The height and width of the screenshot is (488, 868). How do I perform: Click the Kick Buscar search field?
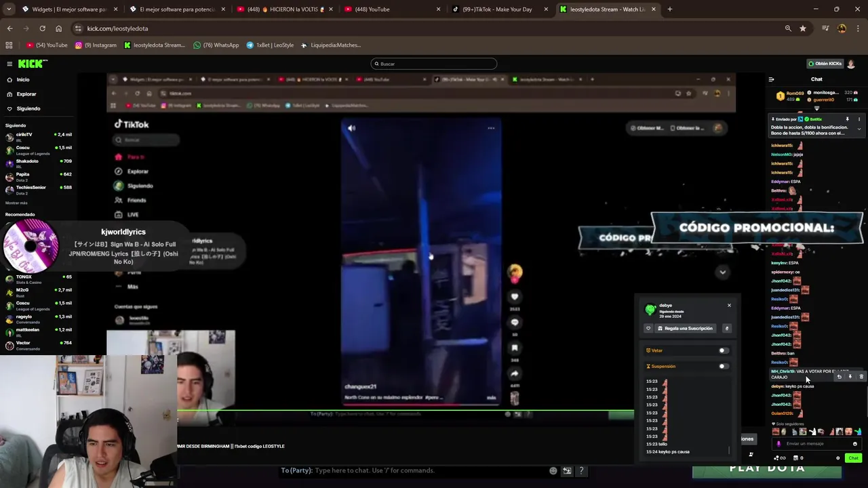(x=434, y=64)
